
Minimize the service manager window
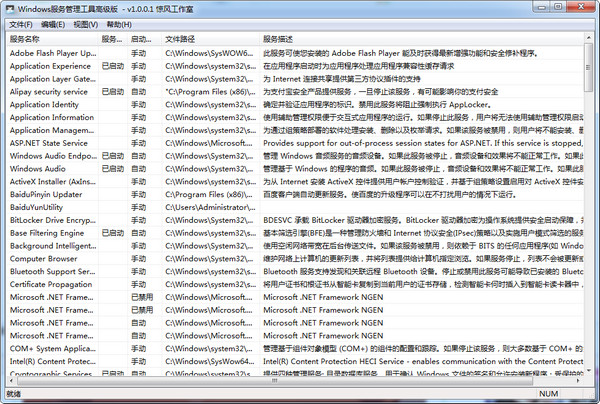542,7
